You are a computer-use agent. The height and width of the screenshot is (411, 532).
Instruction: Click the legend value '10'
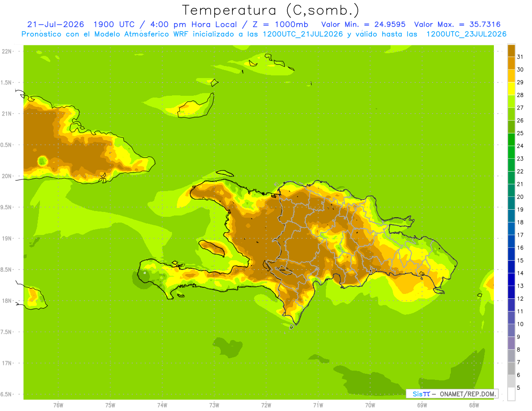pos(520,324)
